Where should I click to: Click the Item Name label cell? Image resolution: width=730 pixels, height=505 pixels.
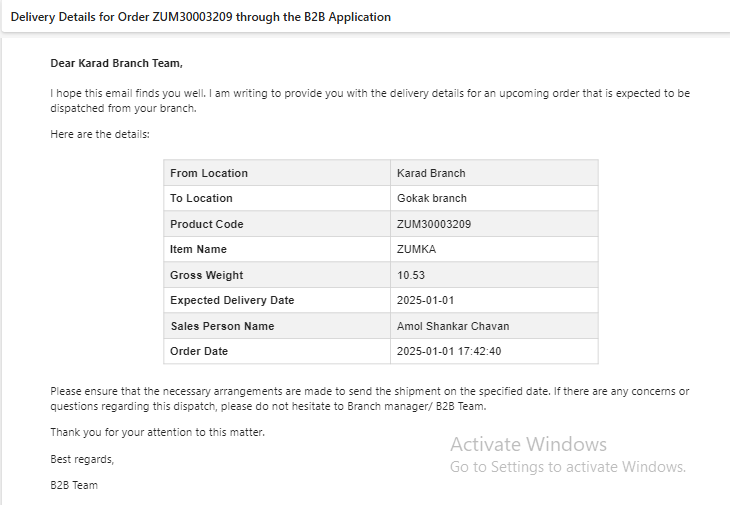coord(277,249)
